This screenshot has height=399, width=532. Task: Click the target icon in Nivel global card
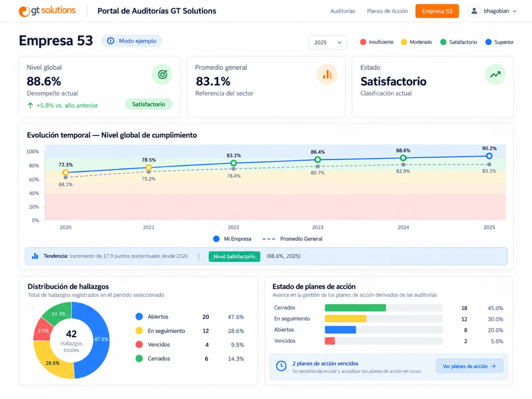tap(162, 74)
